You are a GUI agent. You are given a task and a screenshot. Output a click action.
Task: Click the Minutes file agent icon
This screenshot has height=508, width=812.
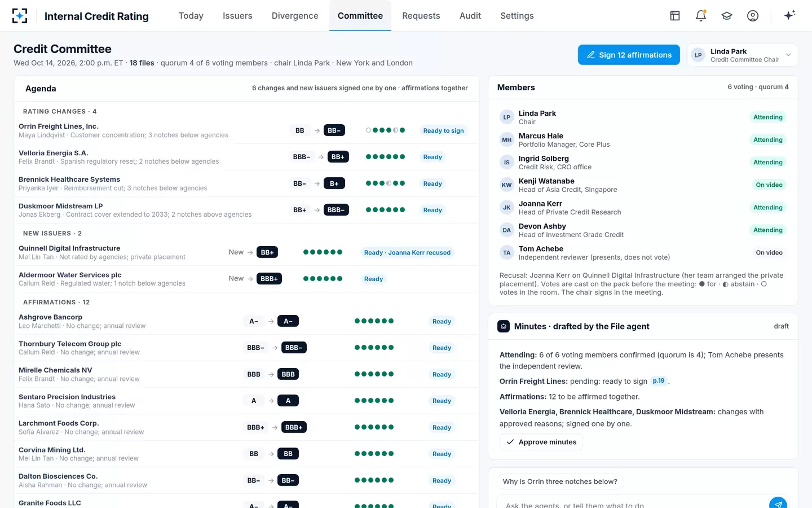[504, 326]
